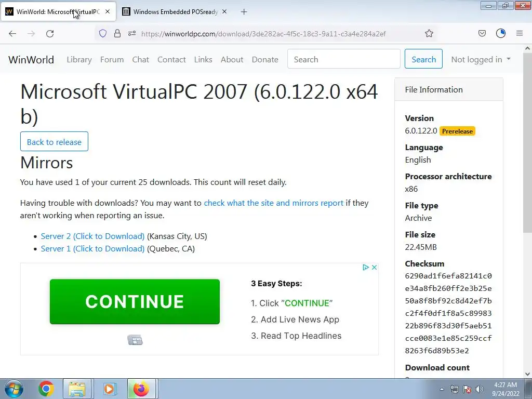Click the Firefox account profile icon
Screen dimensions: 532x399
pos(501,33)
